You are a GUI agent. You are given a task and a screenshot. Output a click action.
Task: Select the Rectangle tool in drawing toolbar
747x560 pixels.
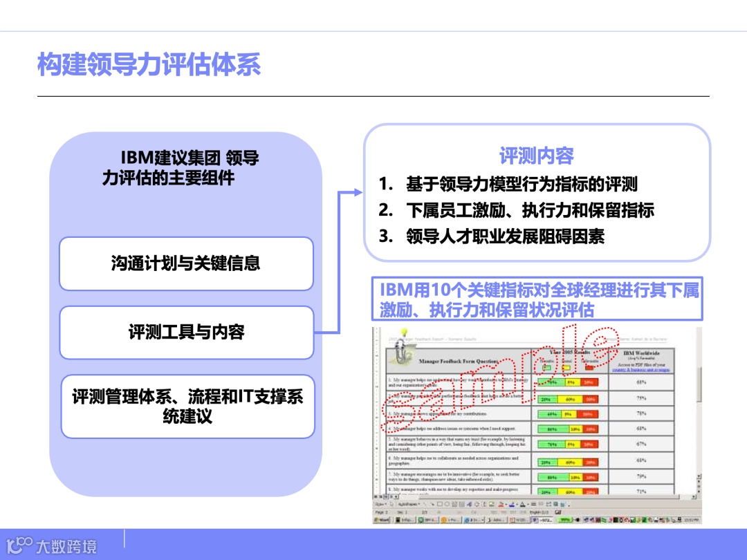pyautogui.click(x=440, y=504)
